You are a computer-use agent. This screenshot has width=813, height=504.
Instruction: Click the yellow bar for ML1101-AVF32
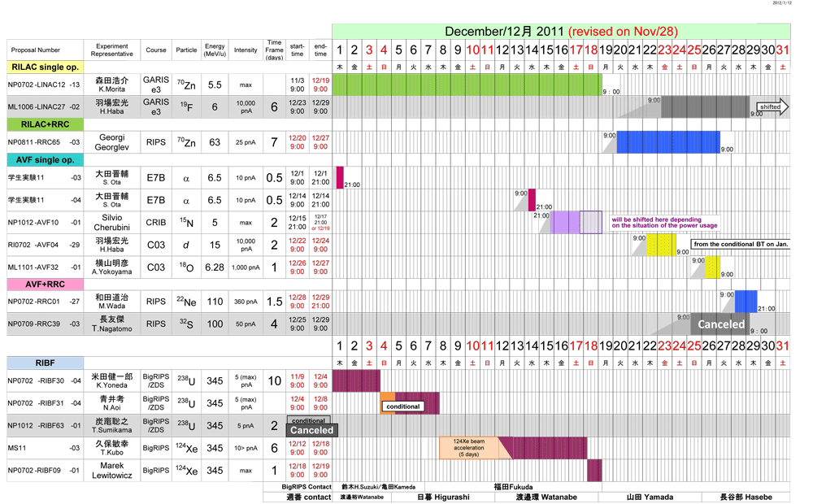[712, 267]
